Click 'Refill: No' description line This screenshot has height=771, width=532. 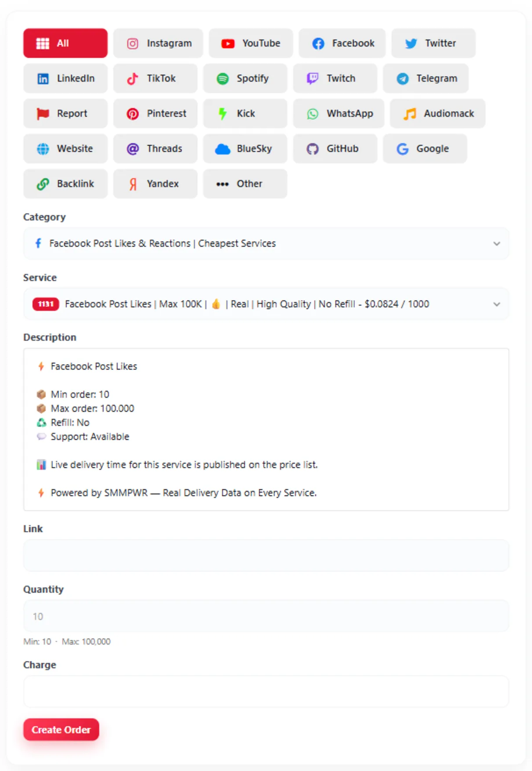click(x=70, y=423)
